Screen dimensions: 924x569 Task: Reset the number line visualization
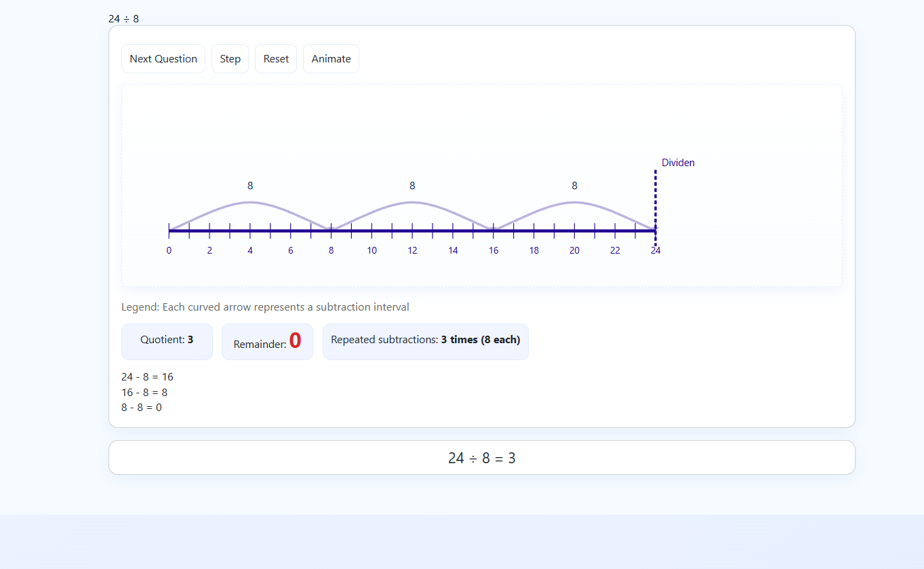(276, 59)
